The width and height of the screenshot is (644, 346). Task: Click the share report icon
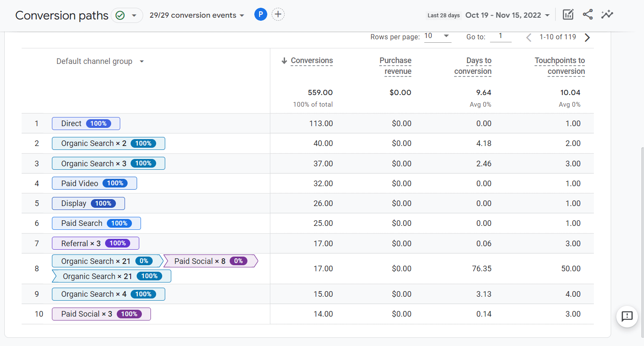587,15
